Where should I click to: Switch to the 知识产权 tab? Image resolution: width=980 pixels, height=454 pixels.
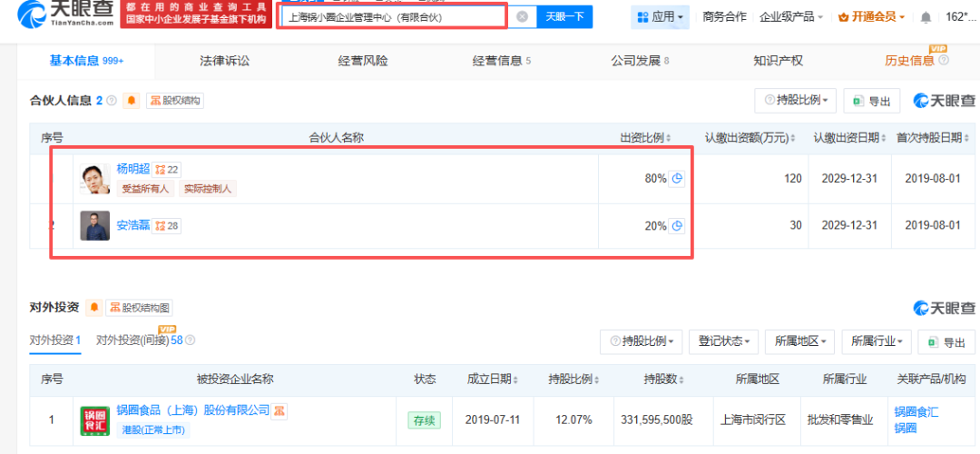(x=779, y=61)
